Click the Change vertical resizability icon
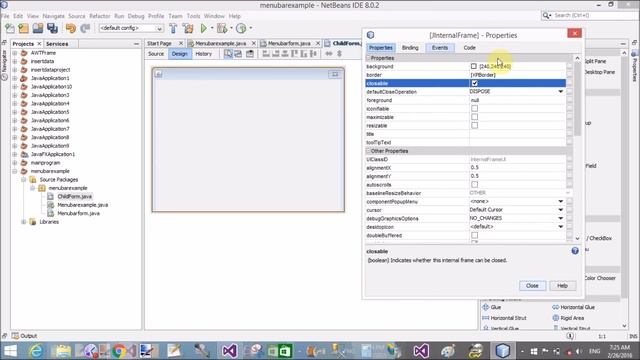The image size is (640, 360). (x=339, y=54)
